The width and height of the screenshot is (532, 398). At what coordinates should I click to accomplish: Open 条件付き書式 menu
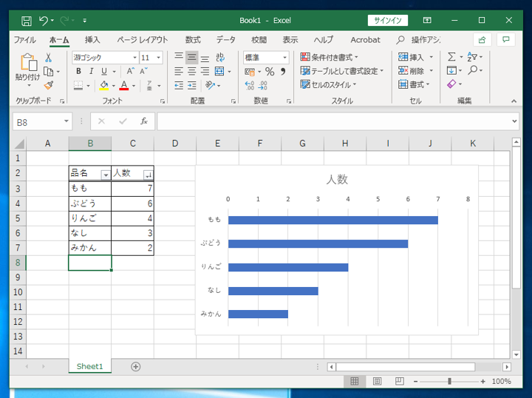[x=329, y=57]
